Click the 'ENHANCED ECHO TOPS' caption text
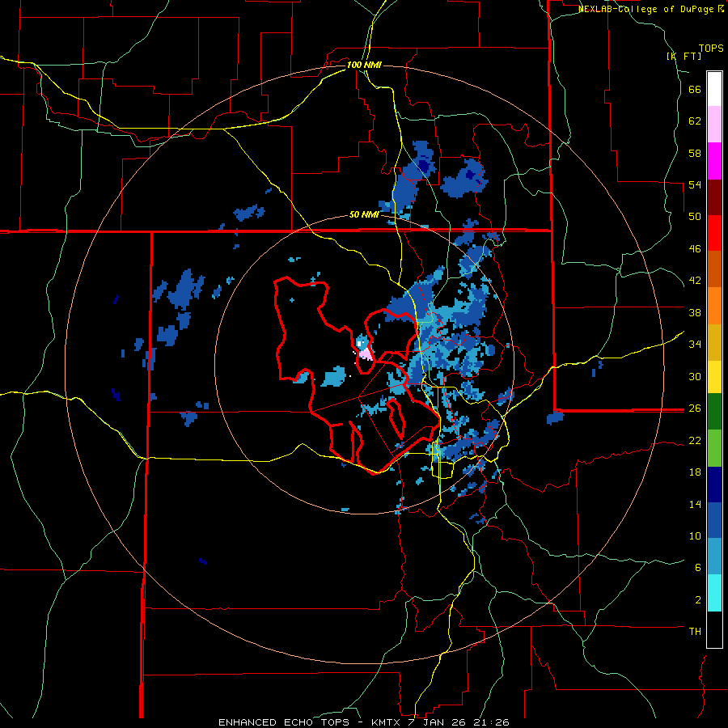Image resolution: width=728 pixels, height=728 pixels. (284, 722)
